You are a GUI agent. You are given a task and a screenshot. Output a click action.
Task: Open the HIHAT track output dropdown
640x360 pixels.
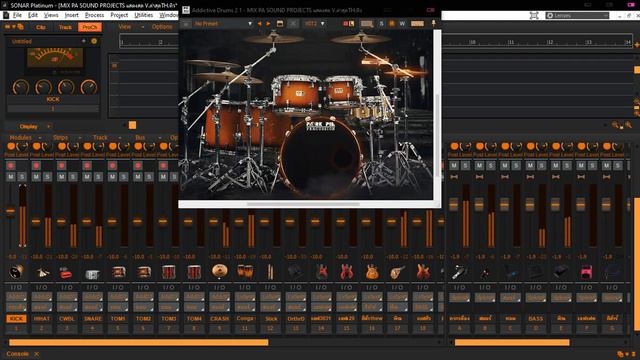pyautogui.click(x=42, y=307)
